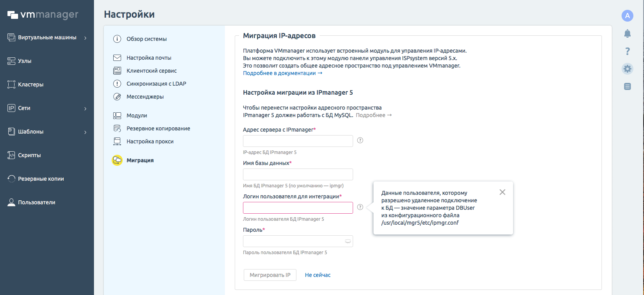Toggle password visibility eye icon
Viewport: 644px width, 295px height.
pyautogui.click(x=348, y=242)
